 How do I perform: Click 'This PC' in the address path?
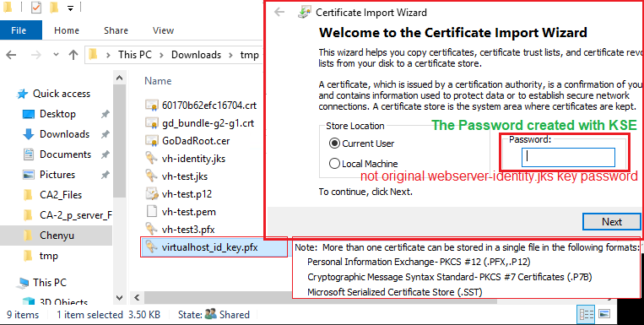coord(135,55)
